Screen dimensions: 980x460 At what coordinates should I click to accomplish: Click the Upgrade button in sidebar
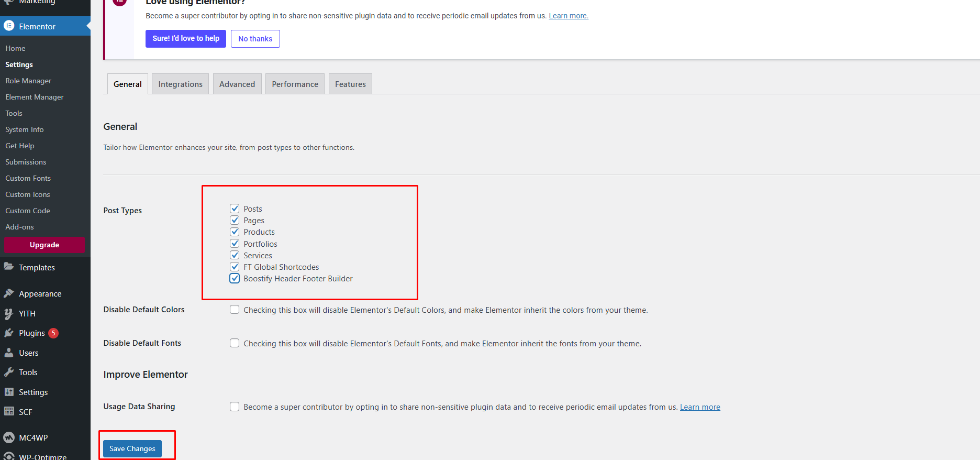(x=44, y=245)
